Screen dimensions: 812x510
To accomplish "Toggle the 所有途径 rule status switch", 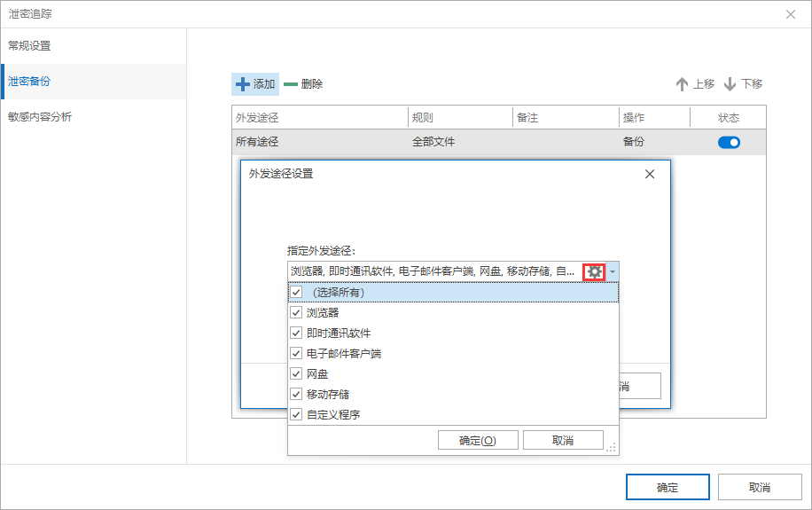I will click(x=729, y=142).
